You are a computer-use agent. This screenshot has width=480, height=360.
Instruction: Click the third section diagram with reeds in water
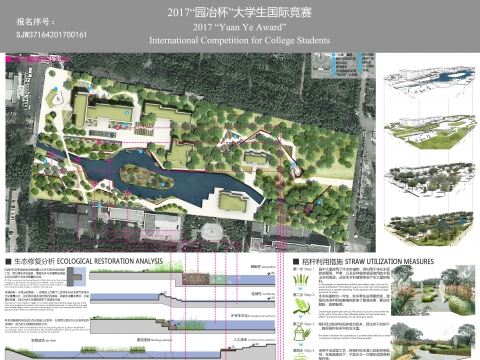[x=182, y=324]
